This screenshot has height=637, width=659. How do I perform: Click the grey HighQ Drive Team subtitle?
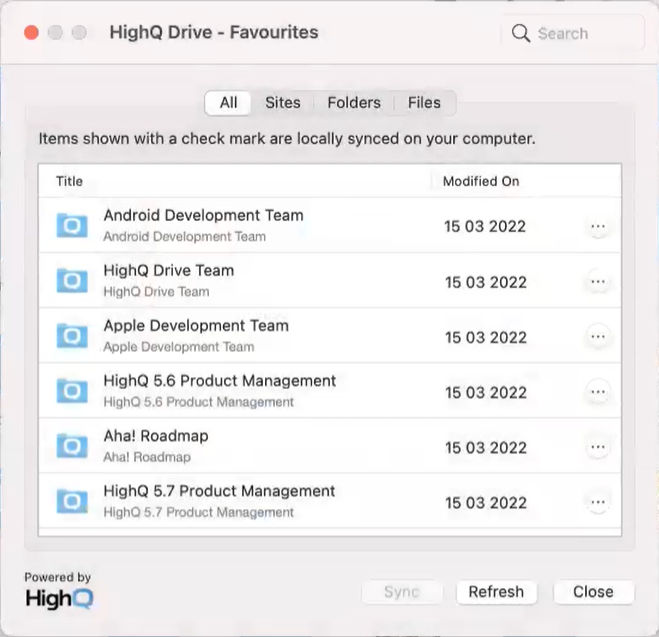156,292
